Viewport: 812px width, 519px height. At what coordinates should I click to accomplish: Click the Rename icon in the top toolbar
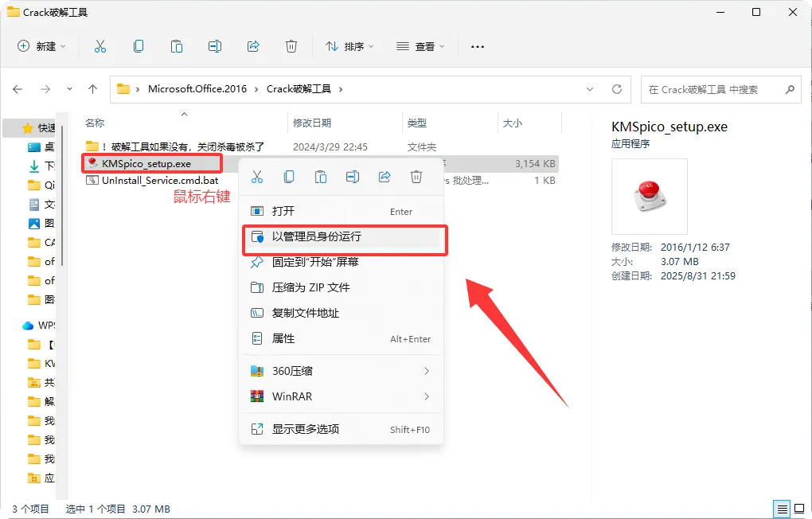coord(215,47)
